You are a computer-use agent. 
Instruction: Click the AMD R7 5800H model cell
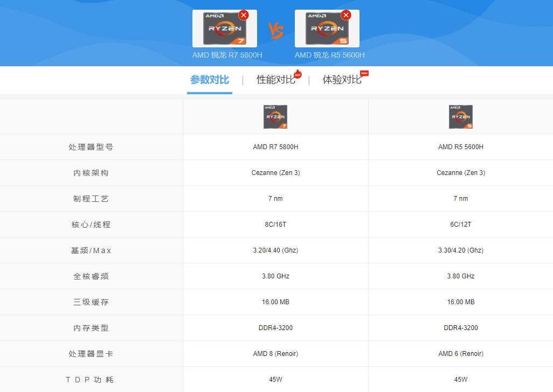275,147
